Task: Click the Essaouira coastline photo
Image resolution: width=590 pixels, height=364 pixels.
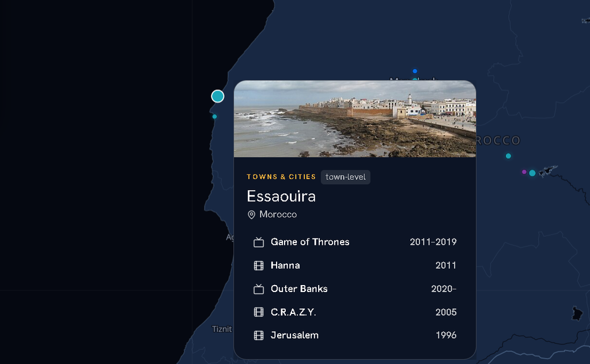Action: pos(355,119)
